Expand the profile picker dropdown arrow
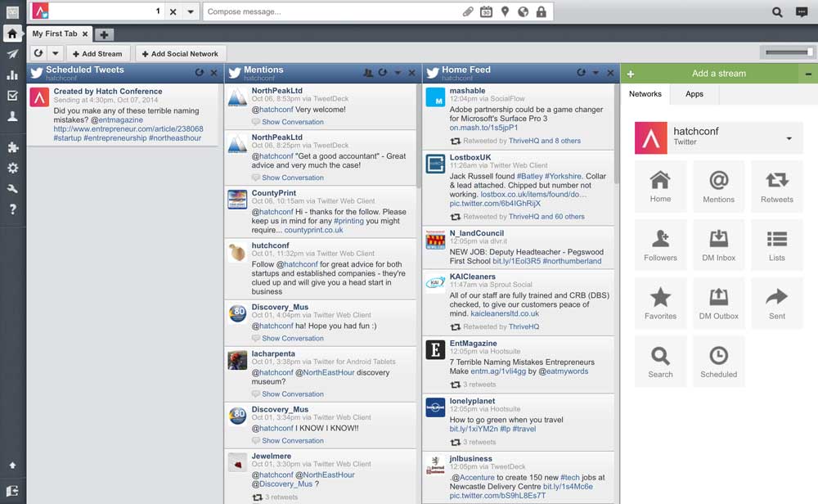The height and width of the screenshot is (504, 818). (191, 11)
